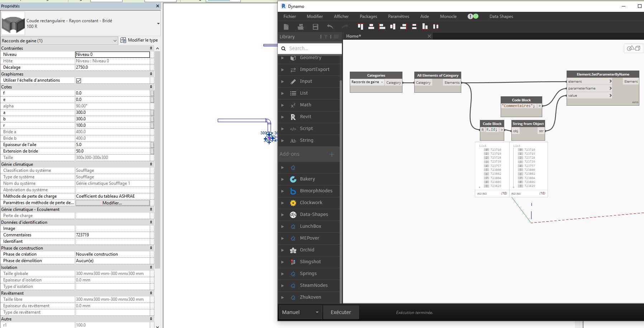Open the Fichier menu in Dynamo
Image resolution: width=644 pixels, height=328 pixels.
click(x=290, y=16)
